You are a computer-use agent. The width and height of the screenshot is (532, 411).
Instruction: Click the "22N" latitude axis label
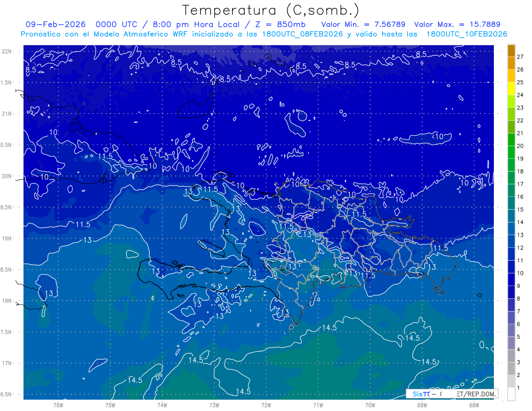[x=7, y=51]
